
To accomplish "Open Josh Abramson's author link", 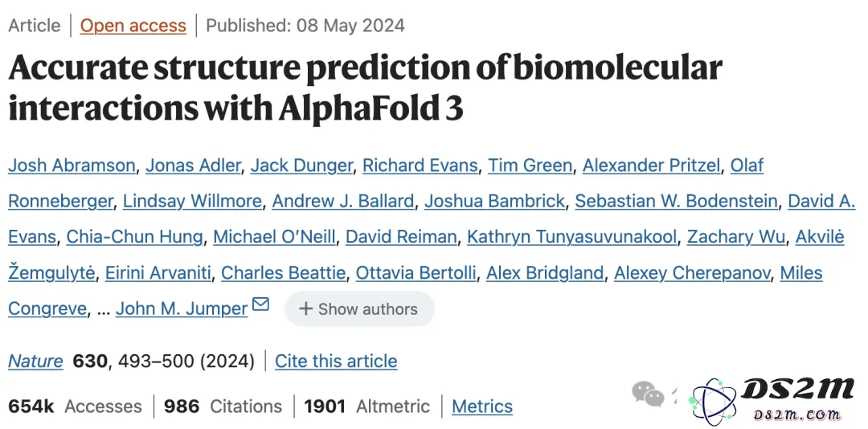I will click(x=72, y=165).
